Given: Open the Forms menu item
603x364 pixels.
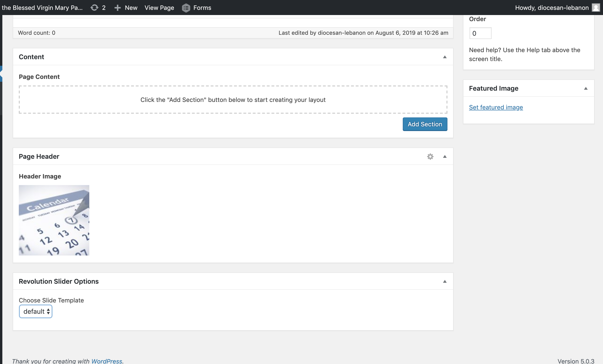Looking at the screenshot, I should point(202,8).
